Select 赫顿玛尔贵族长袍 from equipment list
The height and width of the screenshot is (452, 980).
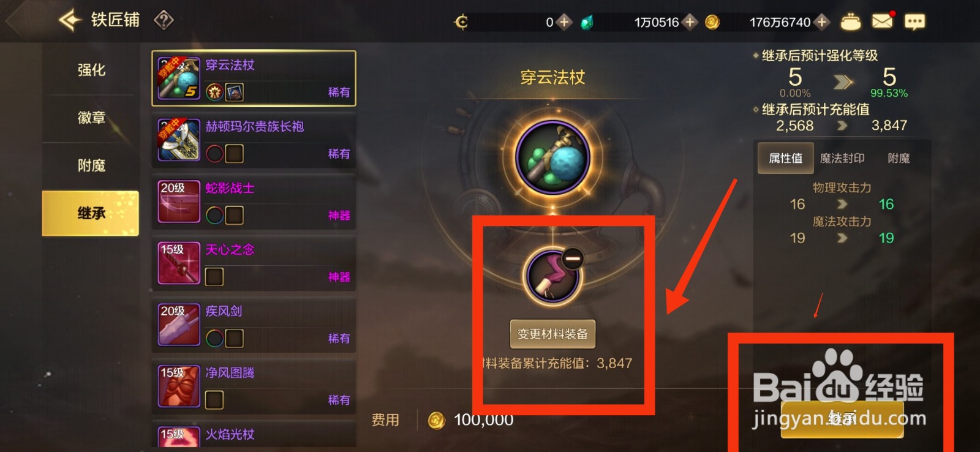tap(254, 140)
